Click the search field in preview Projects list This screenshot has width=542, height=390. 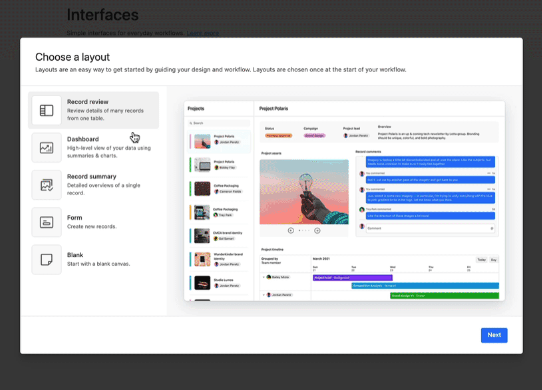coord(219,123)
